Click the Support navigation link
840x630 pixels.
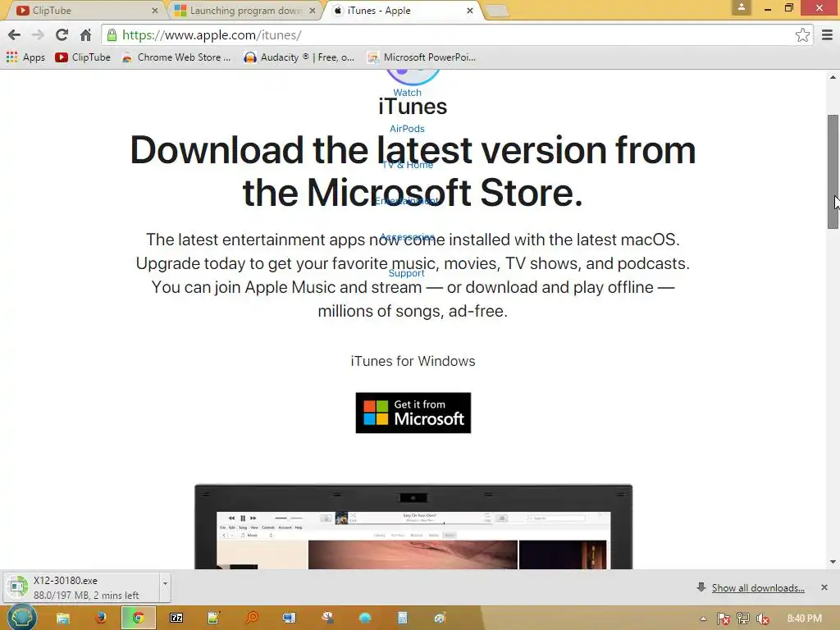407,273
